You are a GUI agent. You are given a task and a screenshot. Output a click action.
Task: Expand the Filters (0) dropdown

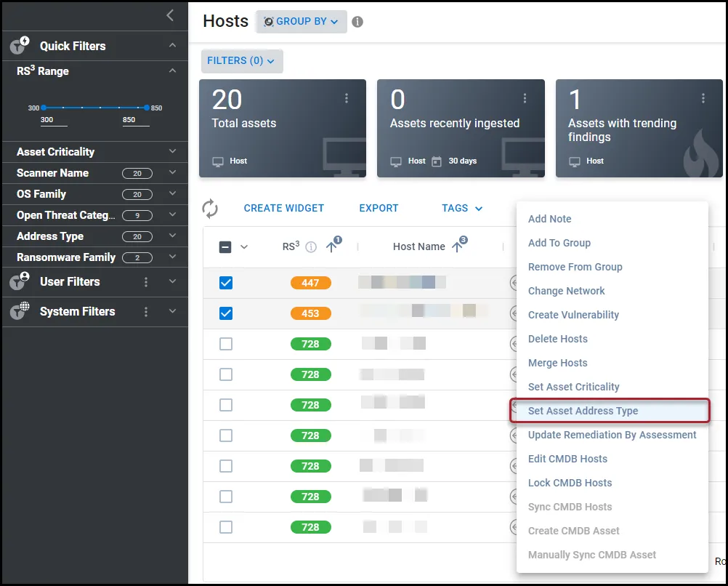pos(241,61)
